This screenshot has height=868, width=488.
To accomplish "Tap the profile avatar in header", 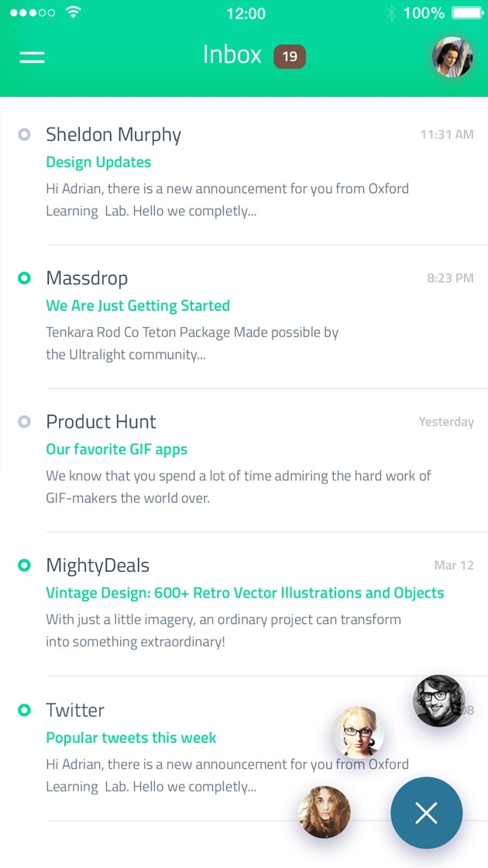I will pos(452,57).
